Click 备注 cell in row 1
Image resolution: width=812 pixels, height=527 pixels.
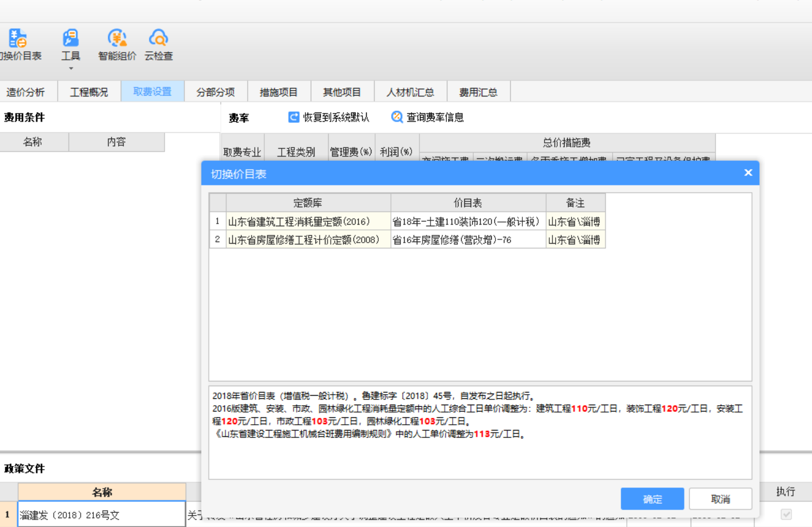[x=575, y=222]
